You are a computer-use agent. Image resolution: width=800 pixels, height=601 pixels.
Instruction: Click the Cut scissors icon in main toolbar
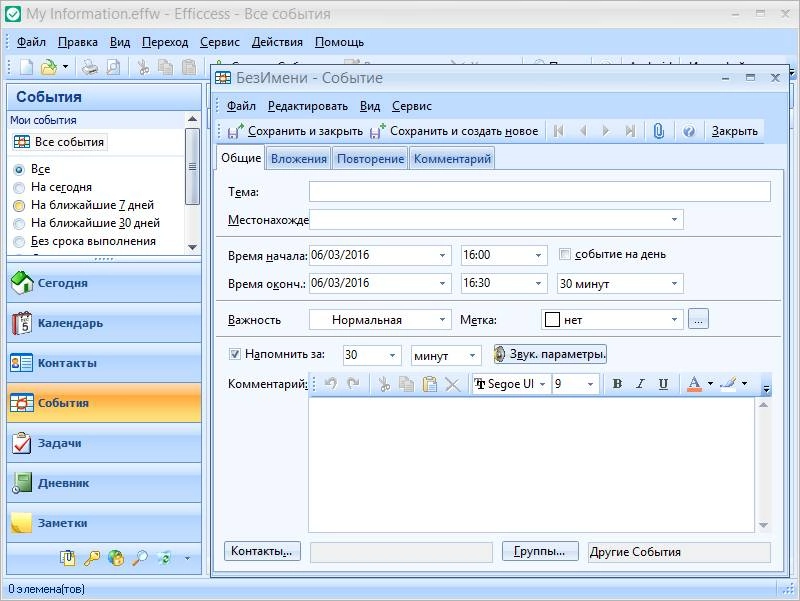click(x=144, y=67)
